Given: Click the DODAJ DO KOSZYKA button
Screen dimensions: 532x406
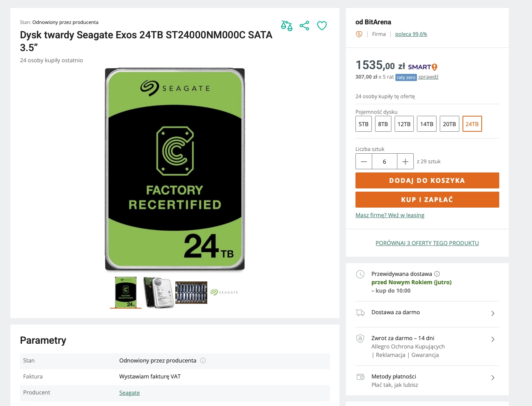Looking at the screenshot, I should pos(427,180).
